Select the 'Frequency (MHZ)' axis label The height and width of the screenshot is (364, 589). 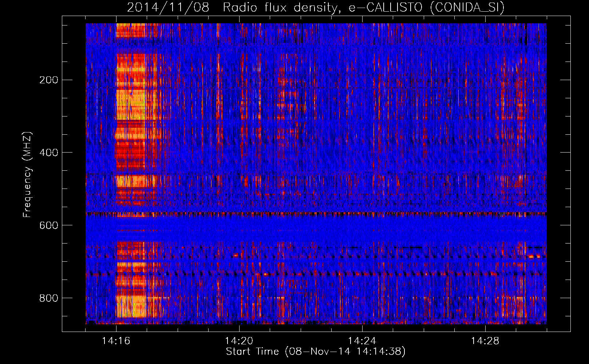(x=27, y=174)
